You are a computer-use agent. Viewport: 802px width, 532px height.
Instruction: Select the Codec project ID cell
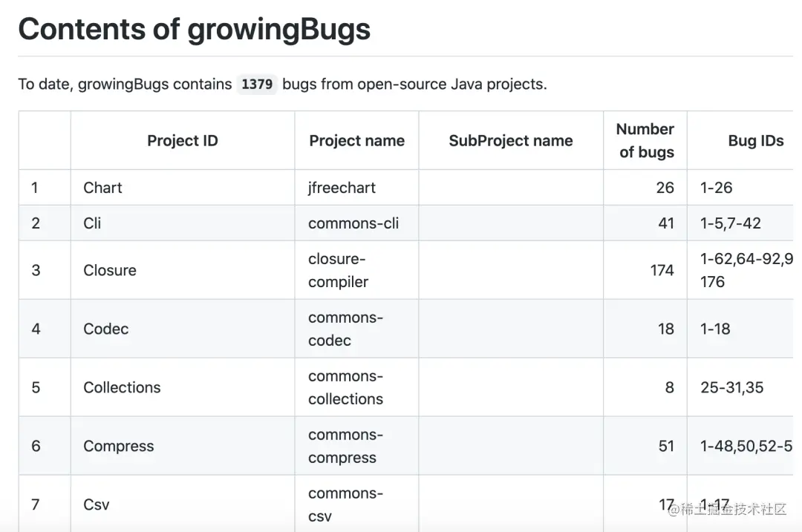pyautogui.click(x=183, y=329)
